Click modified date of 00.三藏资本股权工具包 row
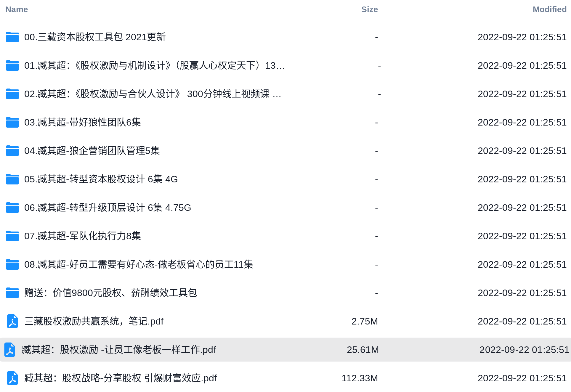571x392 pixels. [x=522, y=37]
